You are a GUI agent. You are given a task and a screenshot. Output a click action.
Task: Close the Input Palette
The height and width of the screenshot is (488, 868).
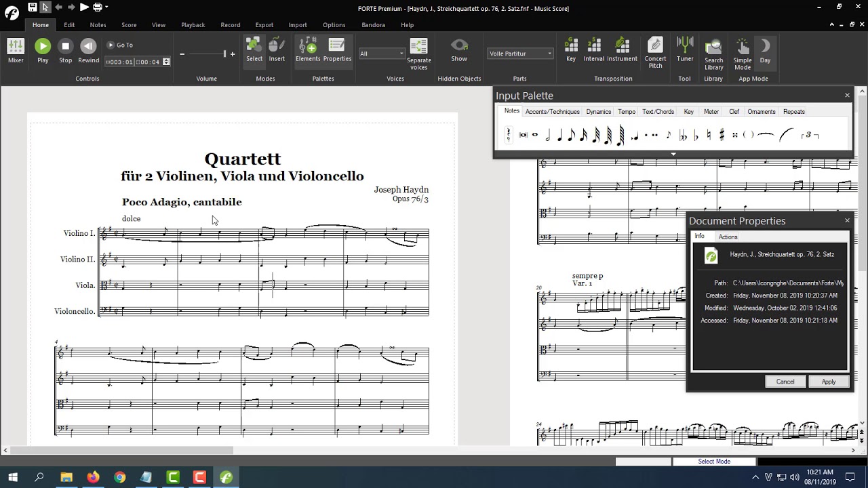point(847,96)
